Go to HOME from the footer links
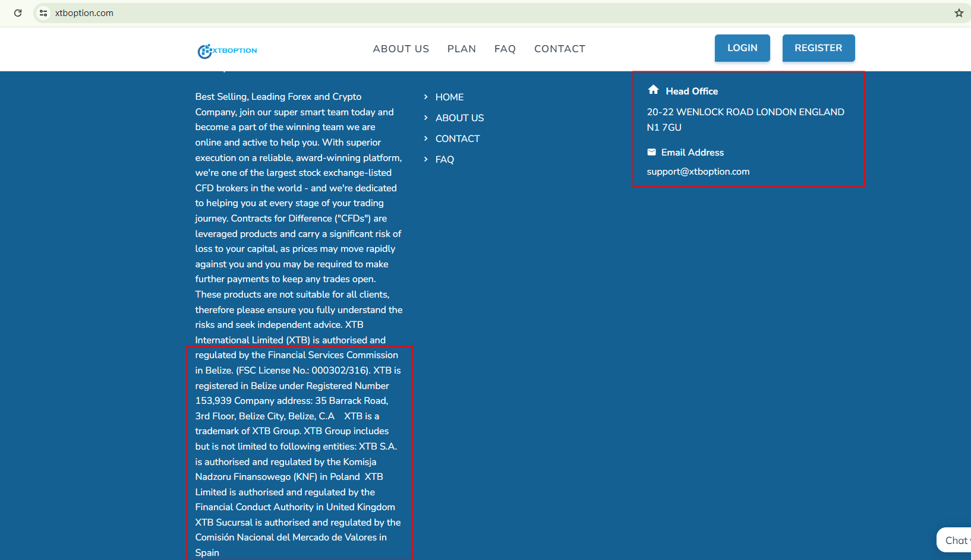Viewport: 971px width, 560px height. click(449, 97)
